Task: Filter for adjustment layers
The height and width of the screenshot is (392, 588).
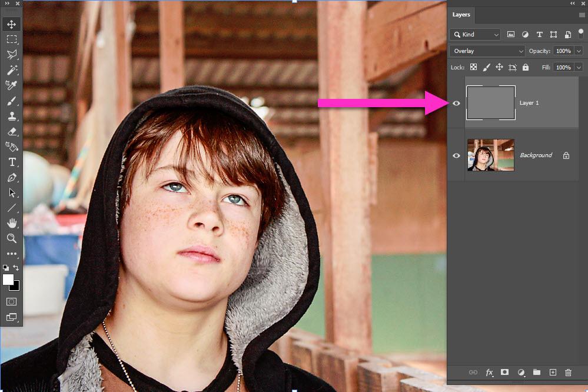Action: tap(525, 35)
